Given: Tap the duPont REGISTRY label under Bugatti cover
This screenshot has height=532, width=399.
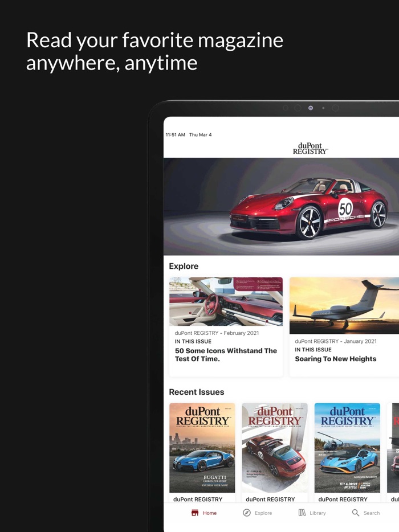Looking at the screenshot, I should pos(198,499).
